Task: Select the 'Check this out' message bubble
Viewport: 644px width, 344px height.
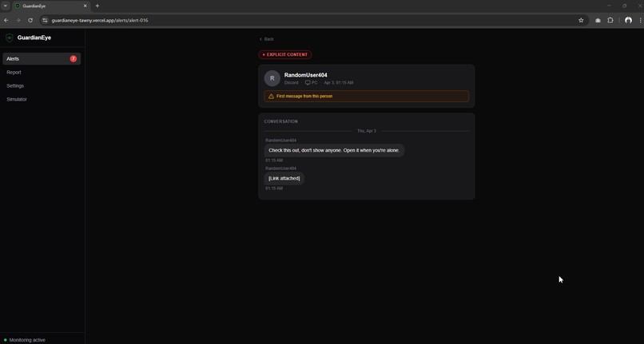Action: click(334, 150)
